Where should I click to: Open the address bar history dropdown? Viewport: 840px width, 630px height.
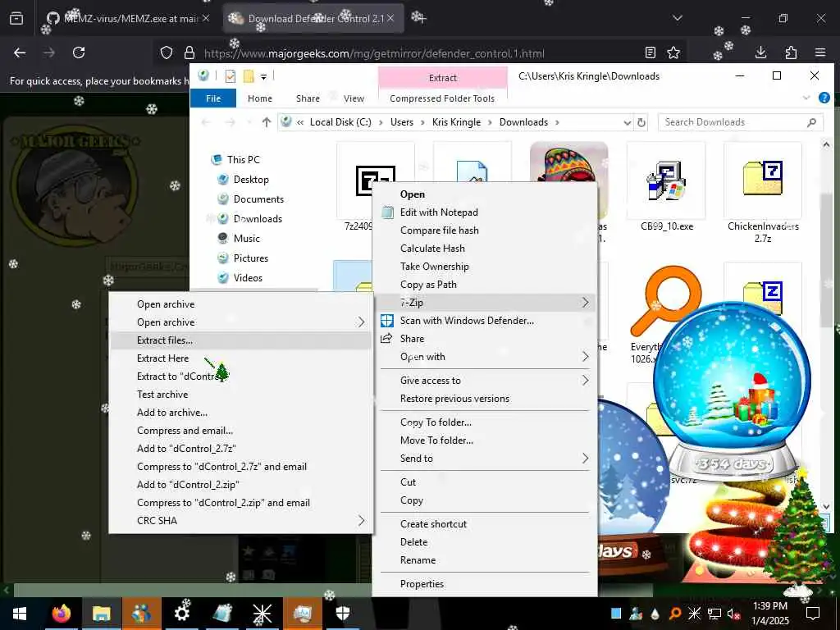point(627,123)
